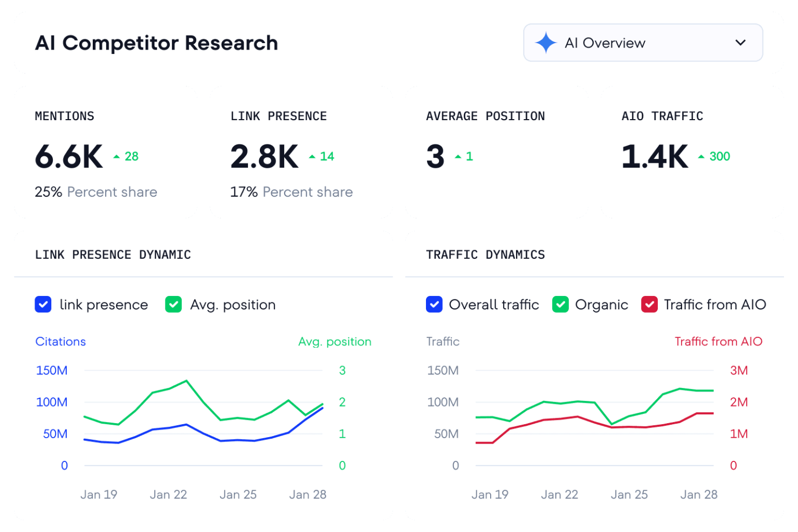Click the green increase arrow beside 6.6K mentions

point(117,155)
